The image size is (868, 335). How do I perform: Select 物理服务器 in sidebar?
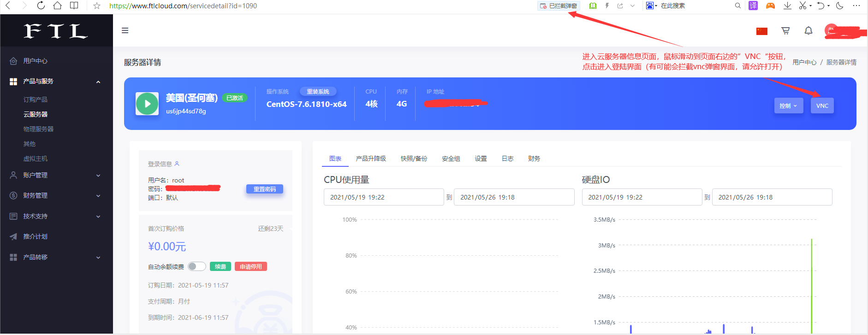pyautogui.click(x=39, y=129)
